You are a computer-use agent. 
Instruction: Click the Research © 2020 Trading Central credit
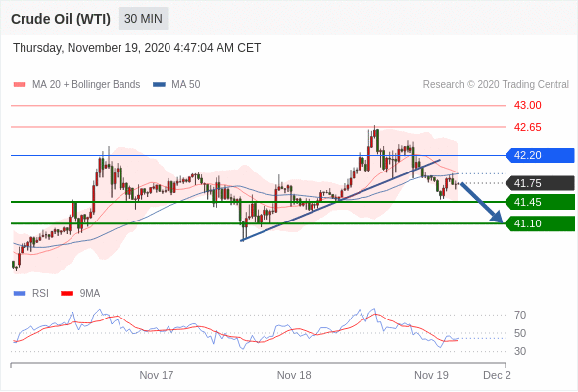(496, 85)
